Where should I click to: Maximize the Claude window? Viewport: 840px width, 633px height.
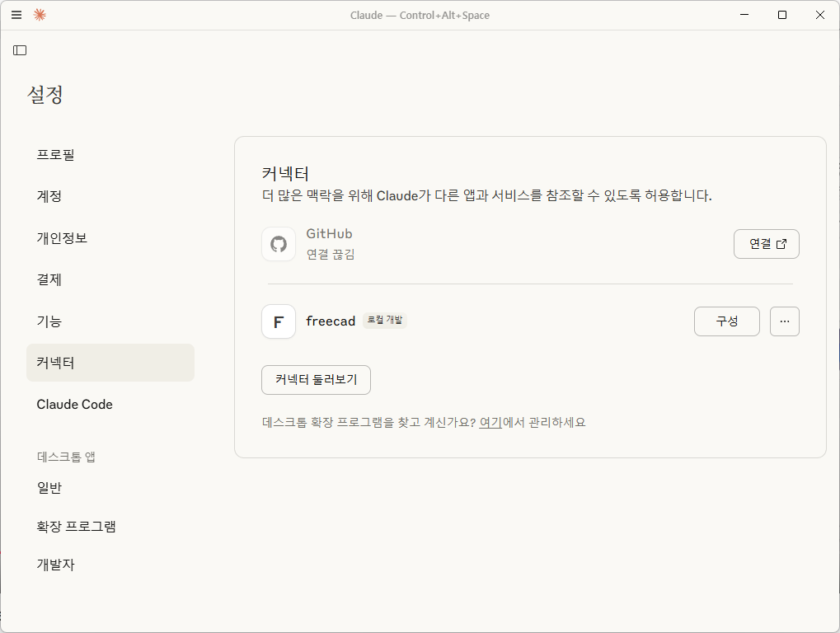pos(782,15)
